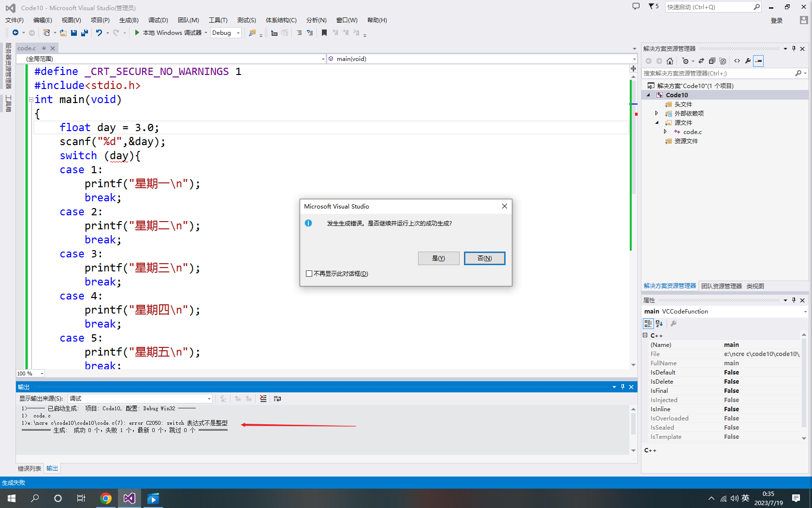
Task: Switch to the 团队资源管理器 tab
Action: coord(722,286)
